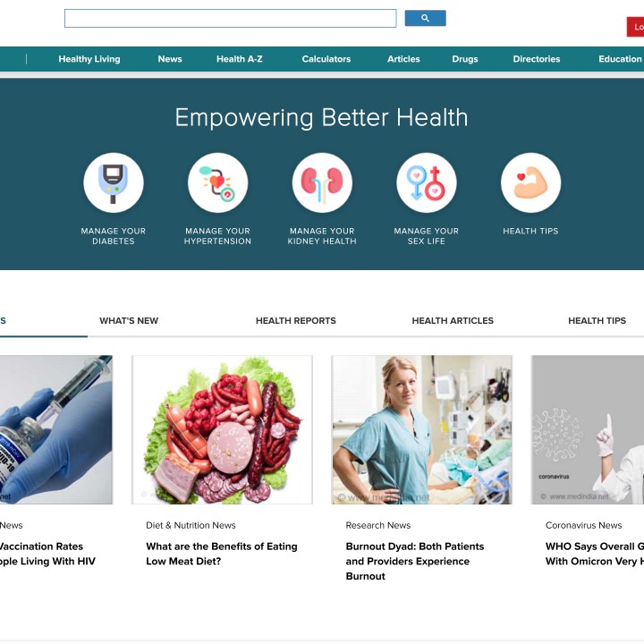Switch to the What's New tab
The image size is (644, 644).
coord(129,321)
